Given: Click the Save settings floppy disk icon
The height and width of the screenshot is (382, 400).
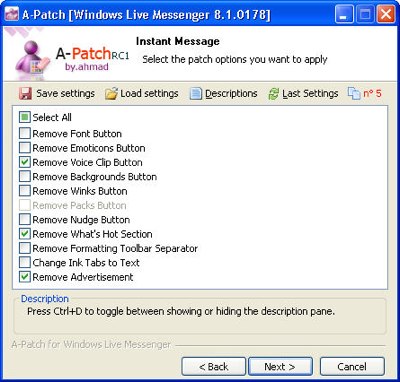Looking at the screenshot, I should point(25,94).
